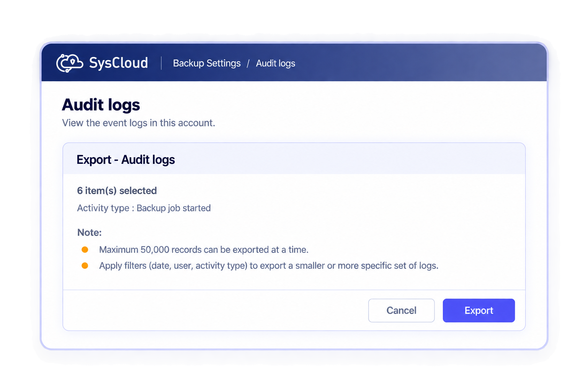The width and height of the screenshot is (588, 392).
Task: Click the "Note:" label
Action: click(90, 232)
